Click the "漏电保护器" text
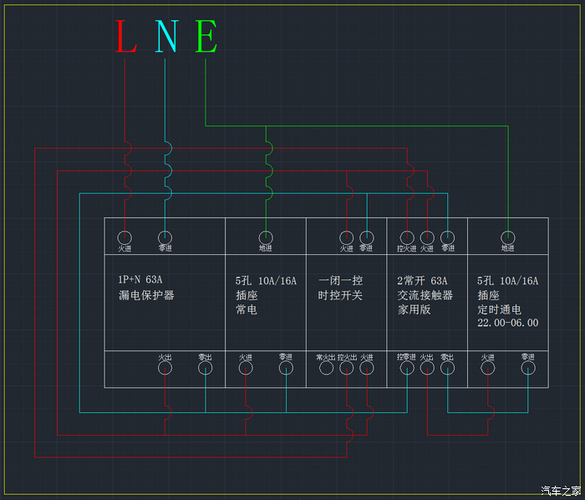 pyautogui.click(x=146, y=295)
